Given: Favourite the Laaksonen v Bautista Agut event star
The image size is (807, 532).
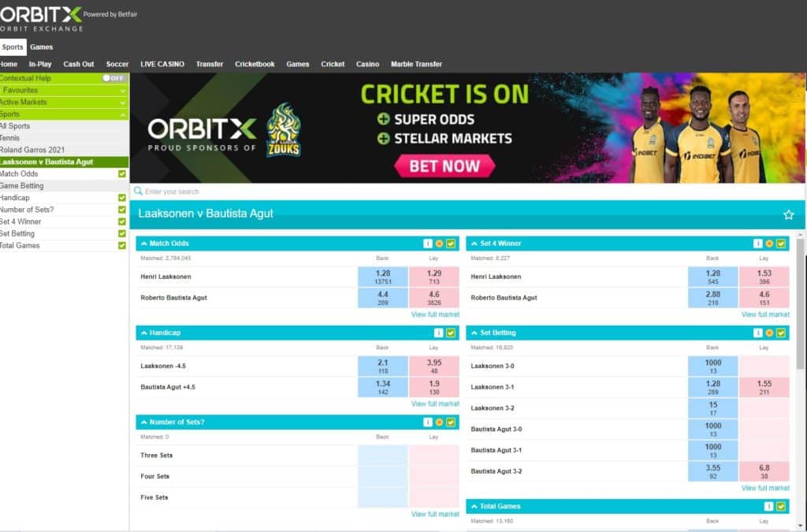Looking at the screenshot, I should pyautogui.click(x=788, y=214).
